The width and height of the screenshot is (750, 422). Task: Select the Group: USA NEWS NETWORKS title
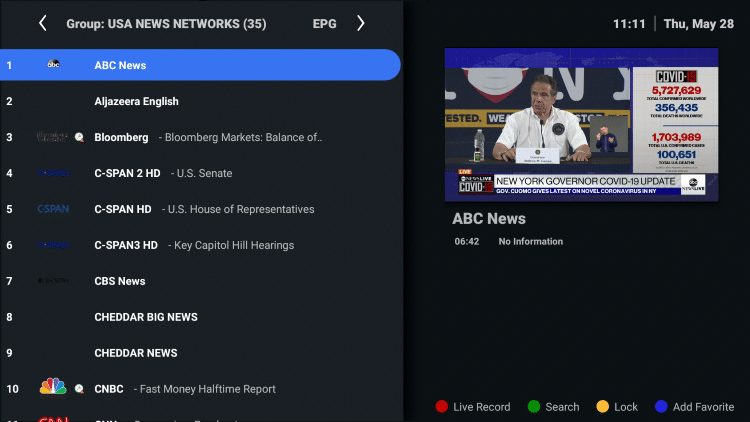tap(166, 24)
